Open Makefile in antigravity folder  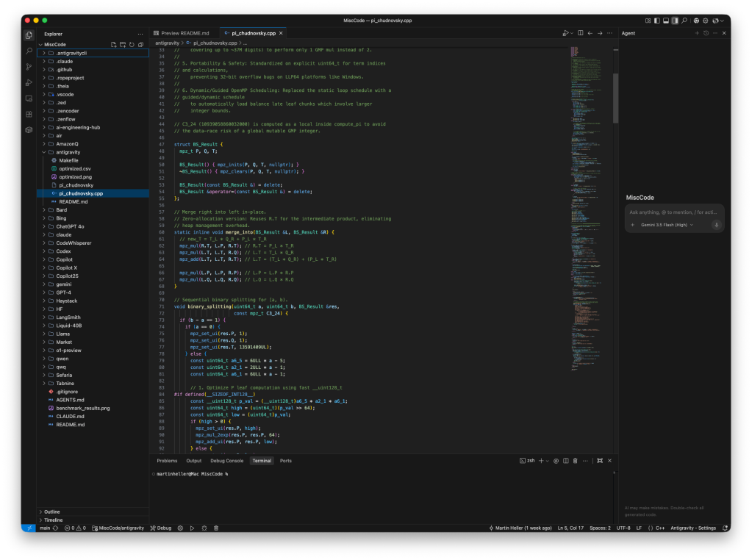click(93, 160)
